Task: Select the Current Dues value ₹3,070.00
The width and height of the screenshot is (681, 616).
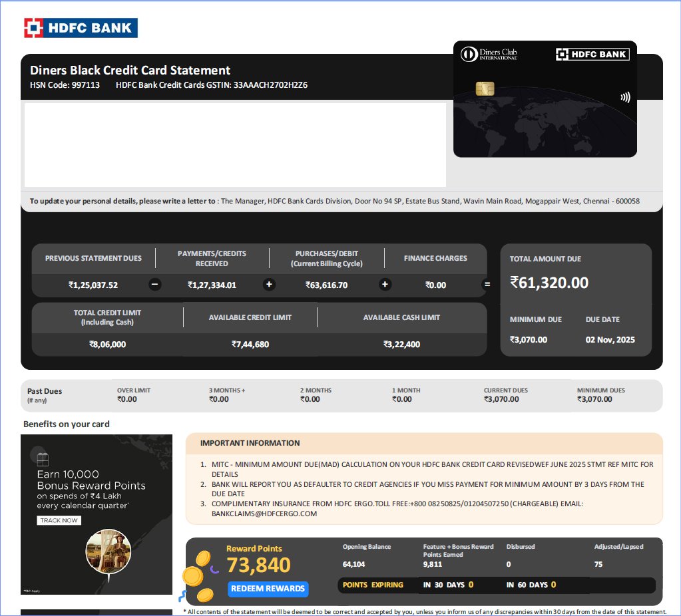Action: 502,399
